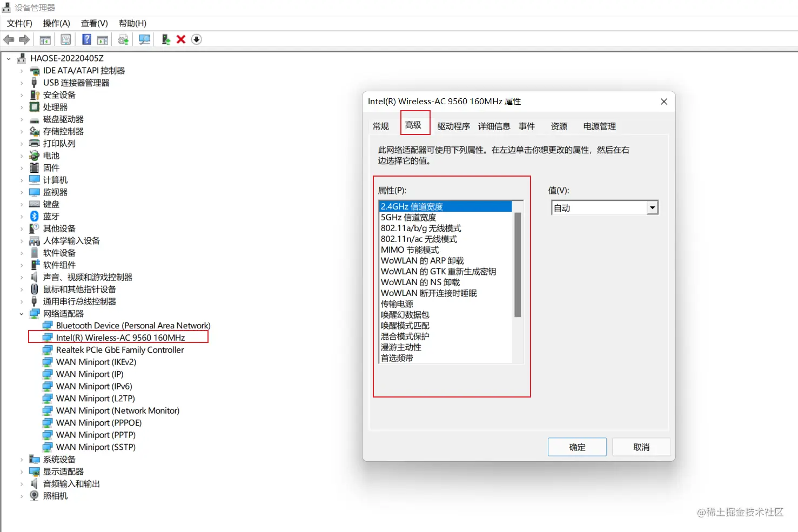Click the USB 连接器管理器 icon

click(x=35, y=83)
